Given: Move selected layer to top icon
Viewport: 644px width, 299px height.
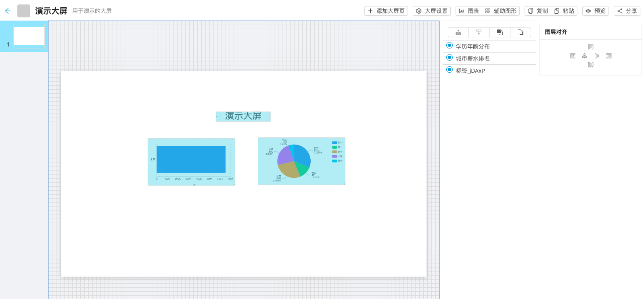Looking at the screenshot, I should (458, 32).
